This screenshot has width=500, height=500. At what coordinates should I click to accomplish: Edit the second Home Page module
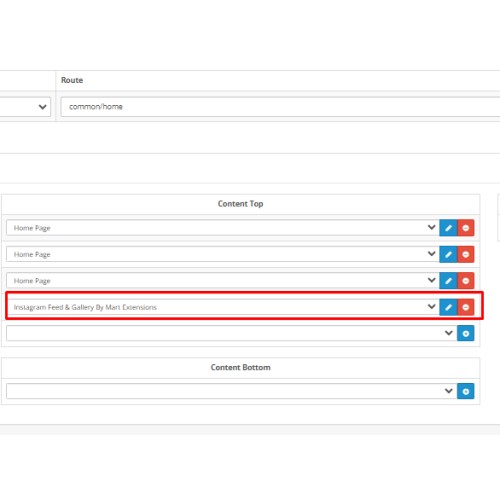point(448,254)
